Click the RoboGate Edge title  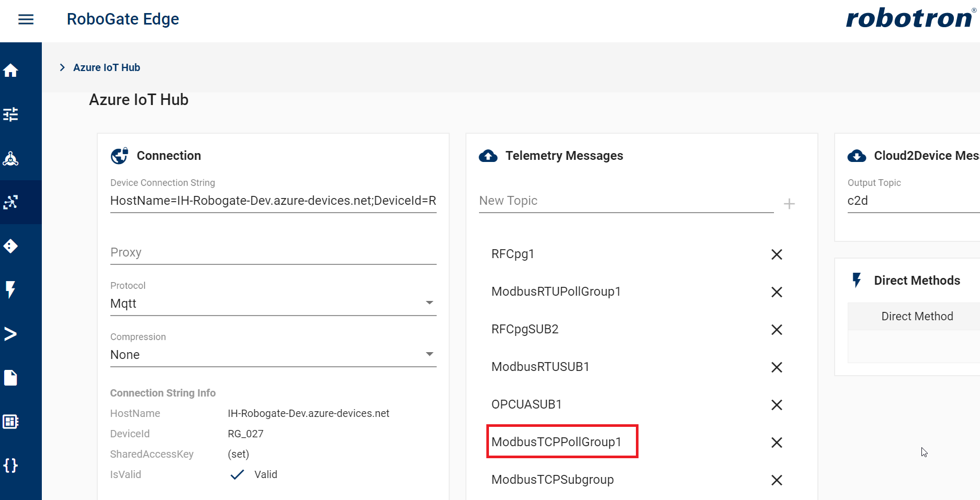[123, 19]
